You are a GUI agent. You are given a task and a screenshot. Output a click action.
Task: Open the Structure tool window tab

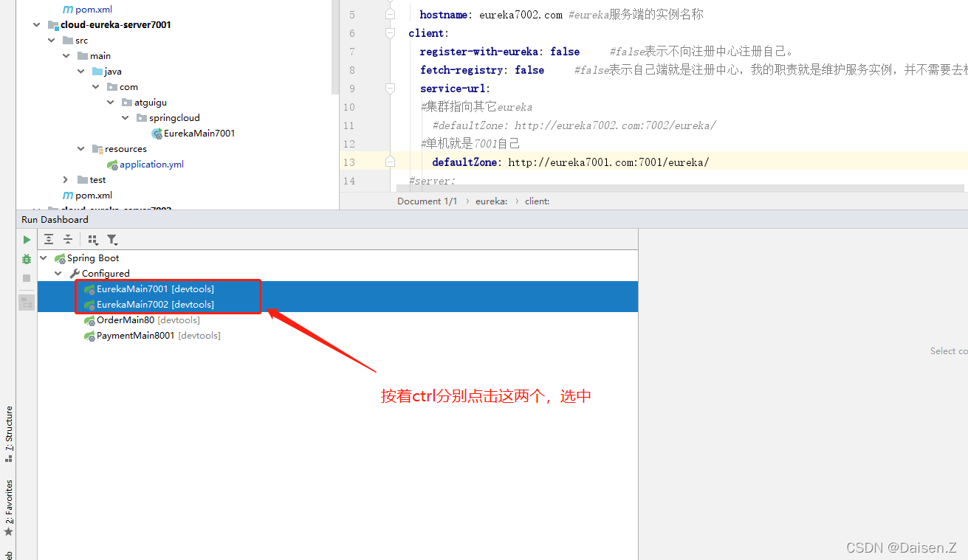click(x=9, y=434)
